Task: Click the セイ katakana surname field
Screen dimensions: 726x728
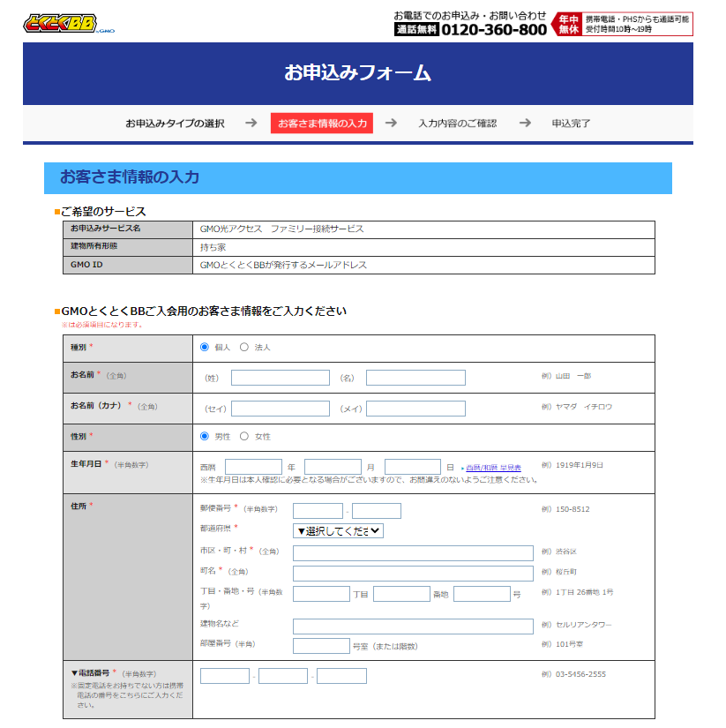Action: click(x=281, y=409)
